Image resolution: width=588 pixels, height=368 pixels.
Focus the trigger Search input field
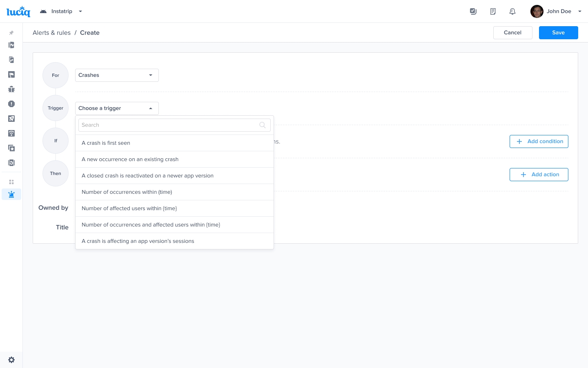169,125
